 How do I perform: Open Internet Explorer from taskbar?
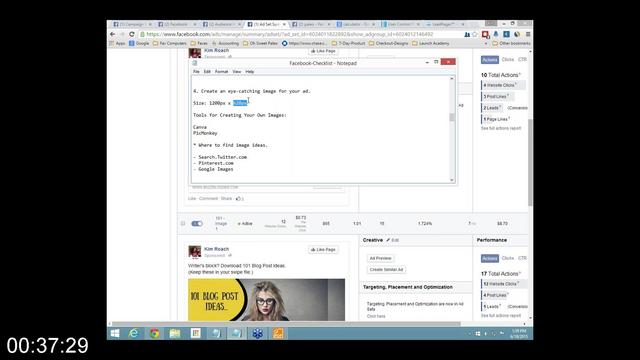pos(133,333)
